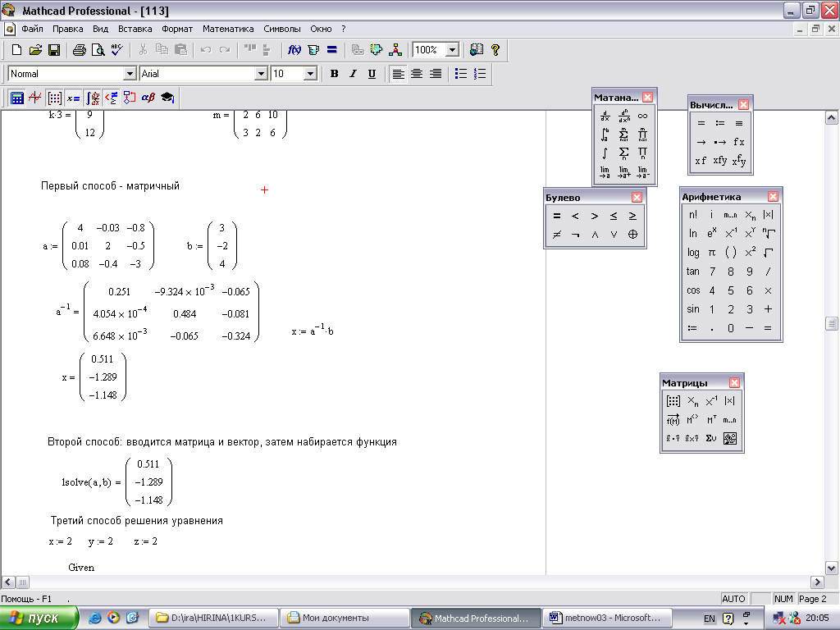Open the Graph palette toolbar button

(x=35, y=98)
